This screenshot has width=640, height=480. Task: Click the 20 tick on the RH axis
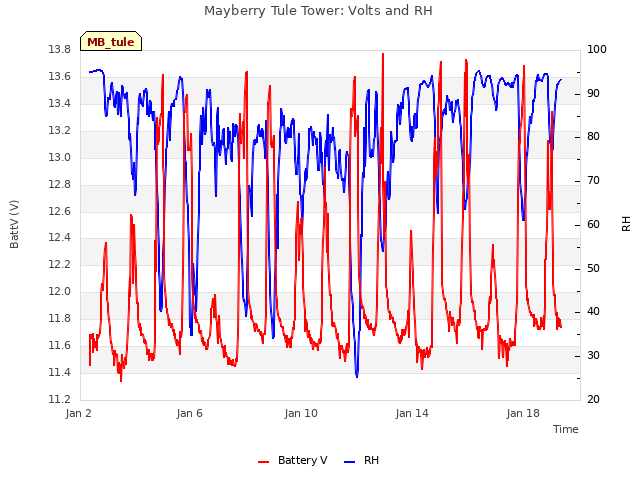point(593,399)
